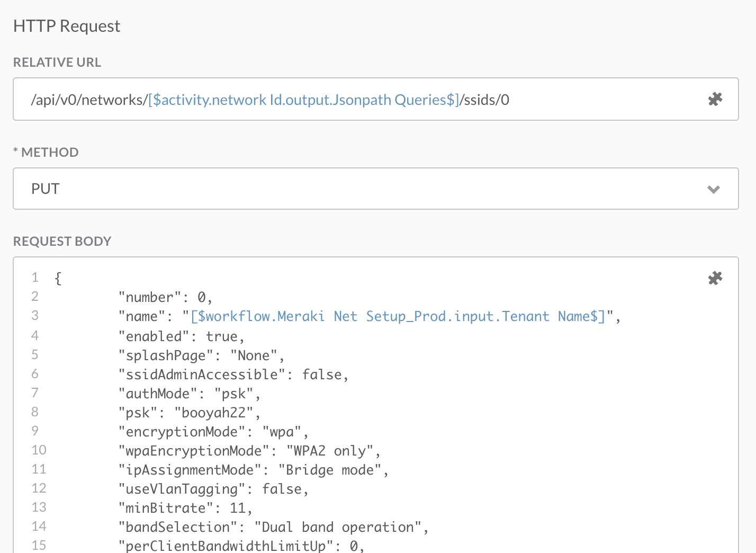Select the workflow Tenant Name variable token
This screenshot has height=553, width=756.
(x=398, y=317)
